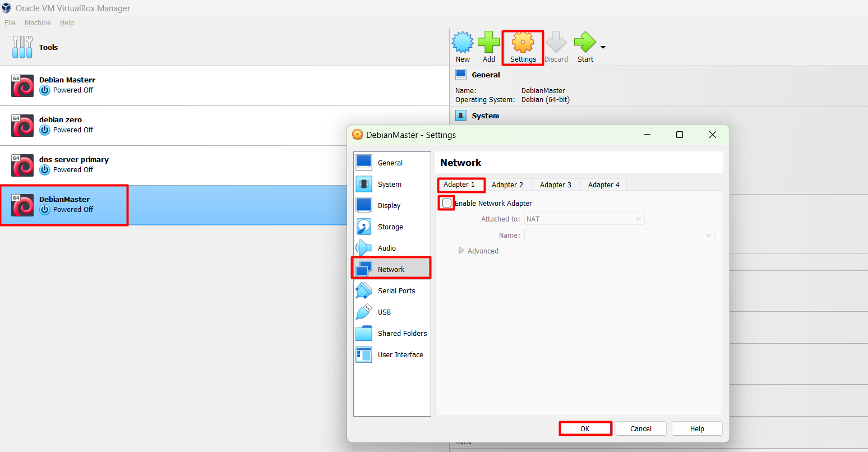
Task: Click the Discard toolbar icon
Action: pyautogui.click(x=556, y=43)
